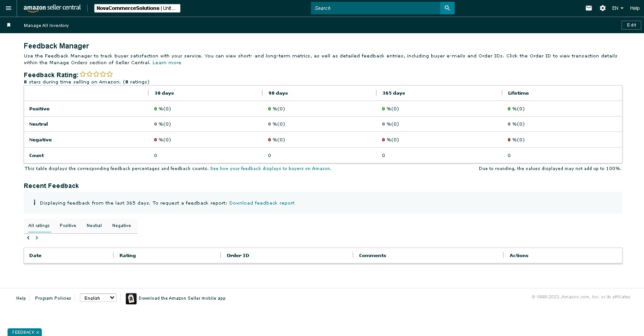Click the Feedback Manager heading
This screenshot has width=644, height=336.
(57, 46)
